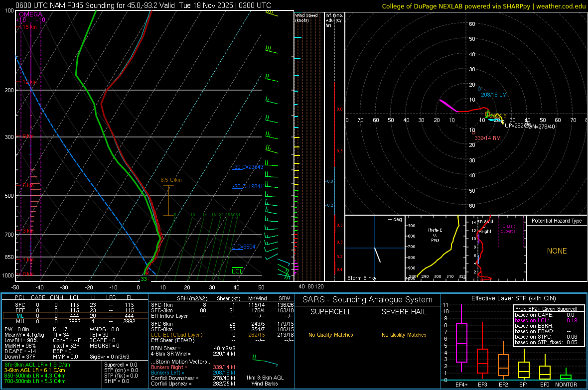Select the -30 C=23849' height label
The image size is (588, 390).
click(248, 167)
